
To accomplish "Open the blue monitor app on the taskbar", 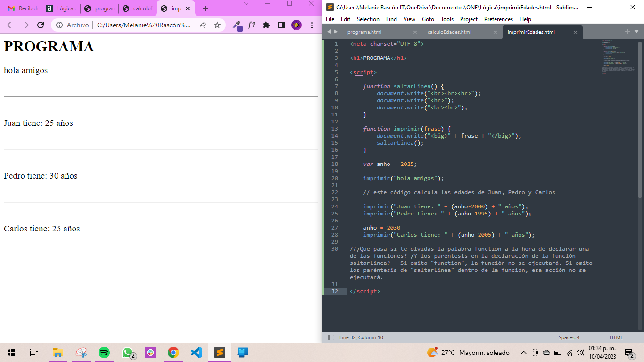I will pos(243,353).
